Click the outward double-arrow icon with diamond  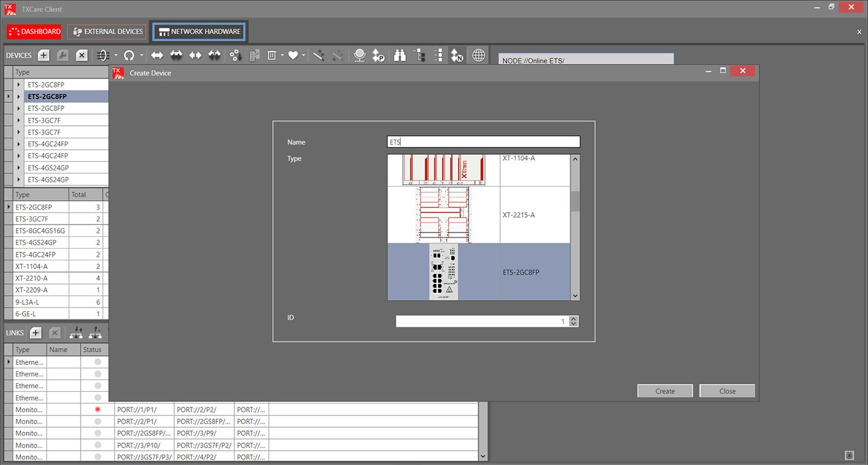tap(177, 55)
